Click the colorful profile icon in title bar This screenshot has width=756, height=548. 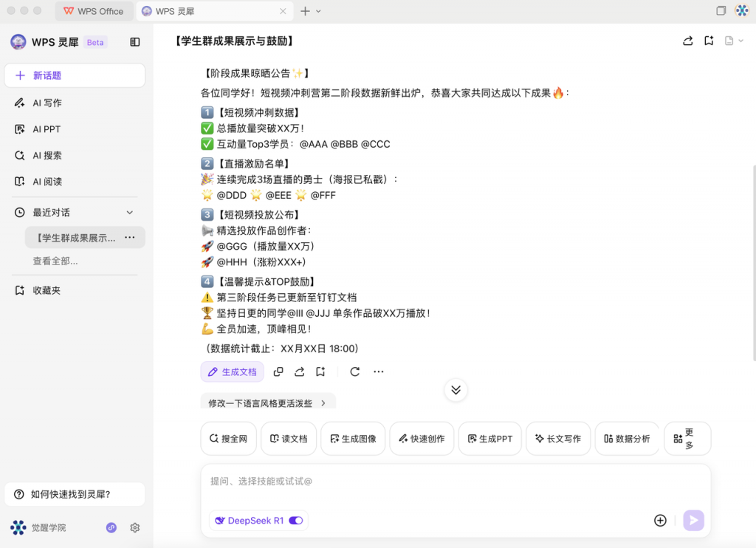741,10
